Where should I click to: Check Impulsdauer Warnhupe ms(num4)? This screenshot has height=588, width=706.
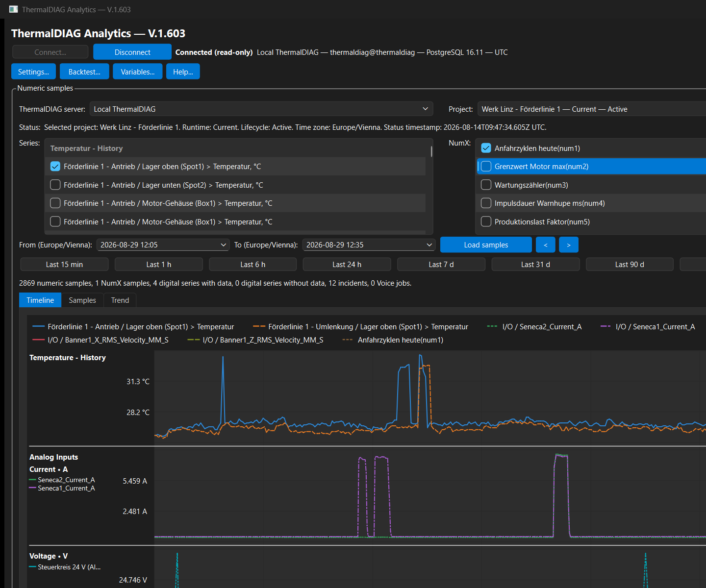pos(486,203)
